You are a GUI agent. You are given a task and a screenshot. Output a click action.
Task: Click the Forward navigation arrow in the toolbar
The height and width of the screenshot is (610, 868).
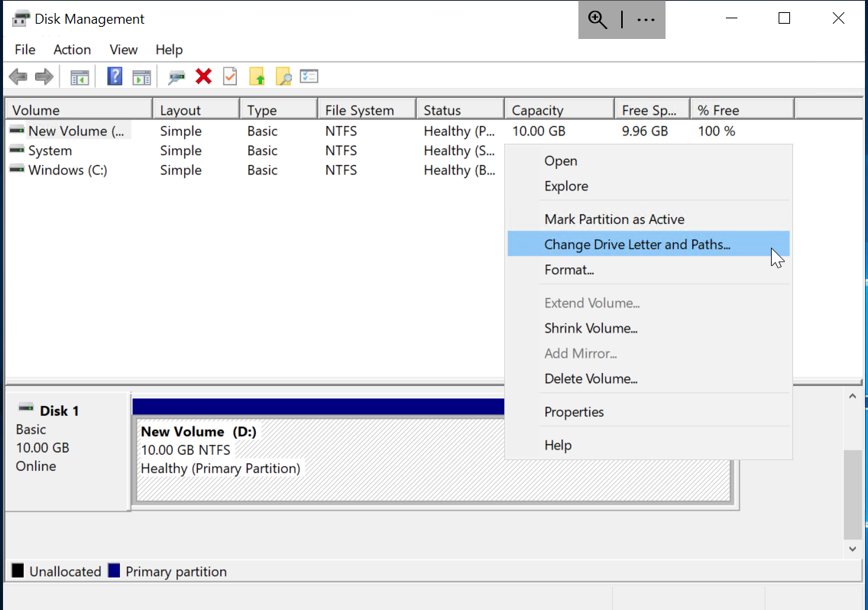pyautogui.click(x=44, y=76)
